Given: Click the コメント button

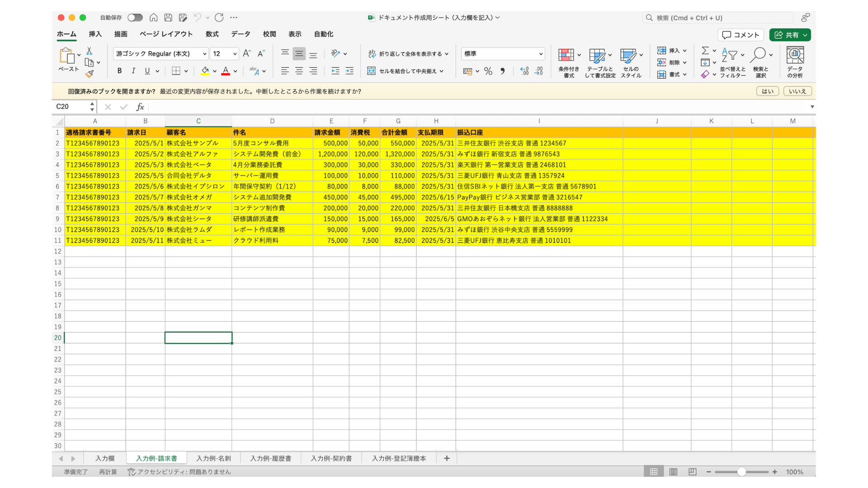Looking at the screenshot, I should click(740, 35).
